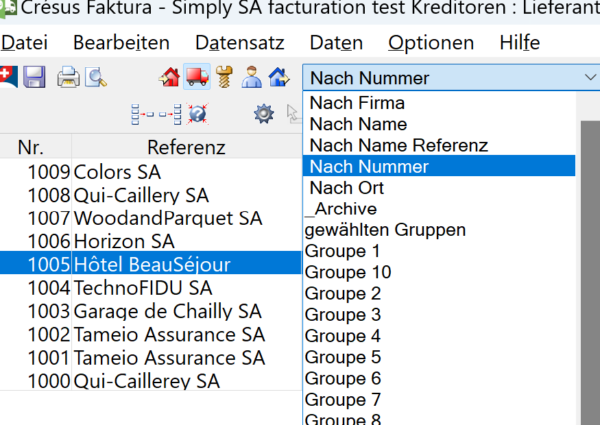Screen dimensions: 600x425
Task: Select row 1006 Horizon SA
Action: pos(151,242)
